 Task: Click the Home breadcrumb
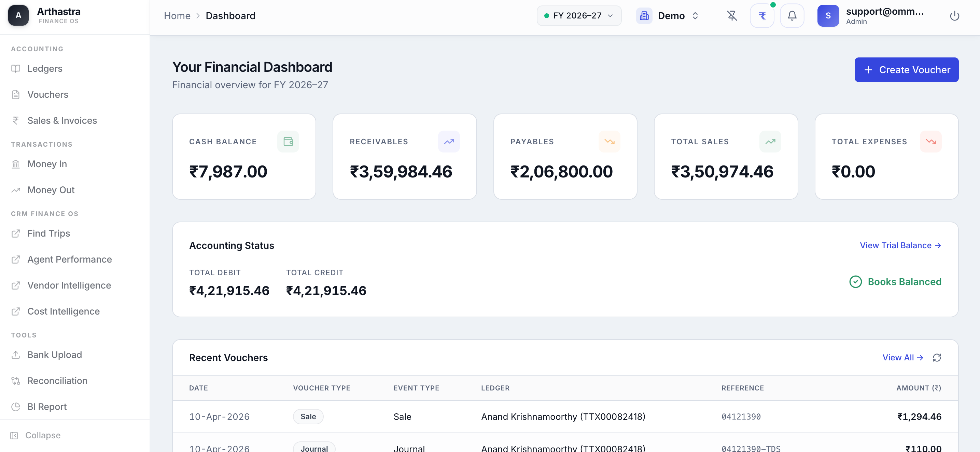point(177,16)
